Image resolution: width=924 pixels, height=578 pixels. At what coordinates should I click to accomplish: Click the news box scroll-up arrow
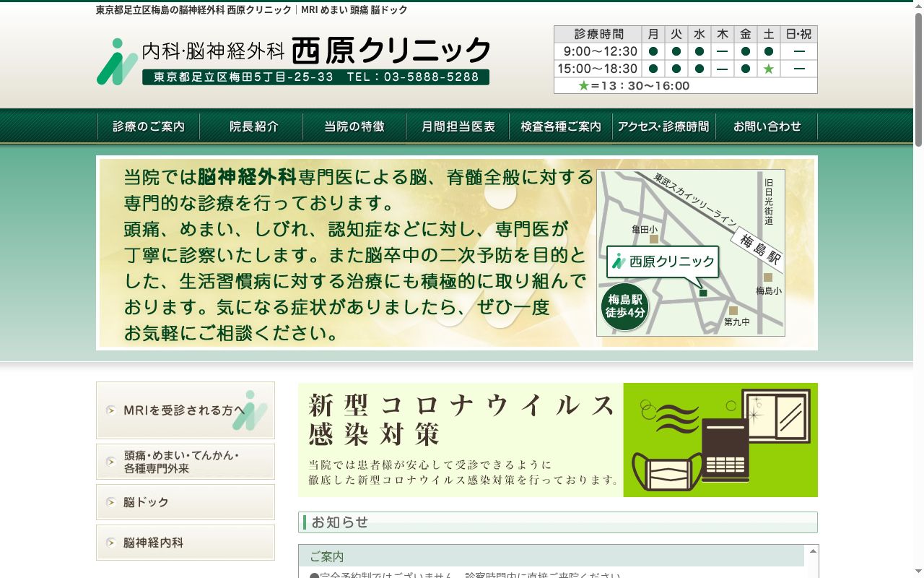(x=814, y=551)
